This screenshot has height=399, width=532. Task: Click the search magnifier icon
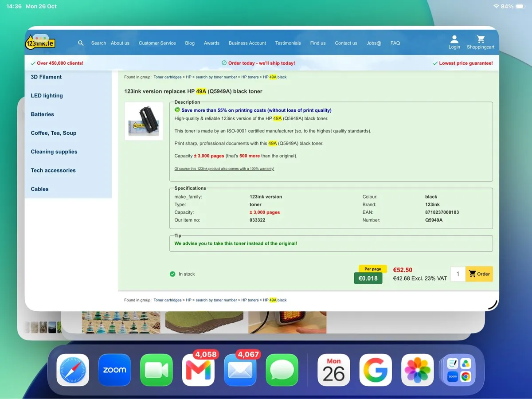pyautogui.click(x=81, y=43)
